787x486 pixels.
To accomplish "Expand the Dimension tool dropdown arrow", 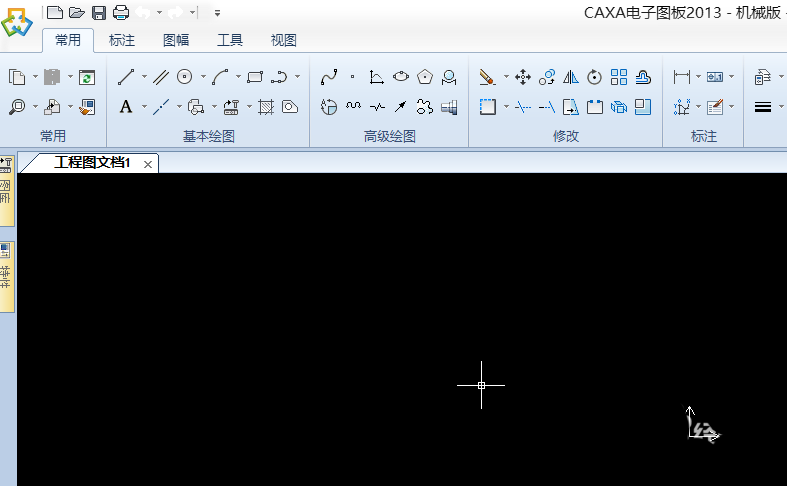I will pos(698,77).
